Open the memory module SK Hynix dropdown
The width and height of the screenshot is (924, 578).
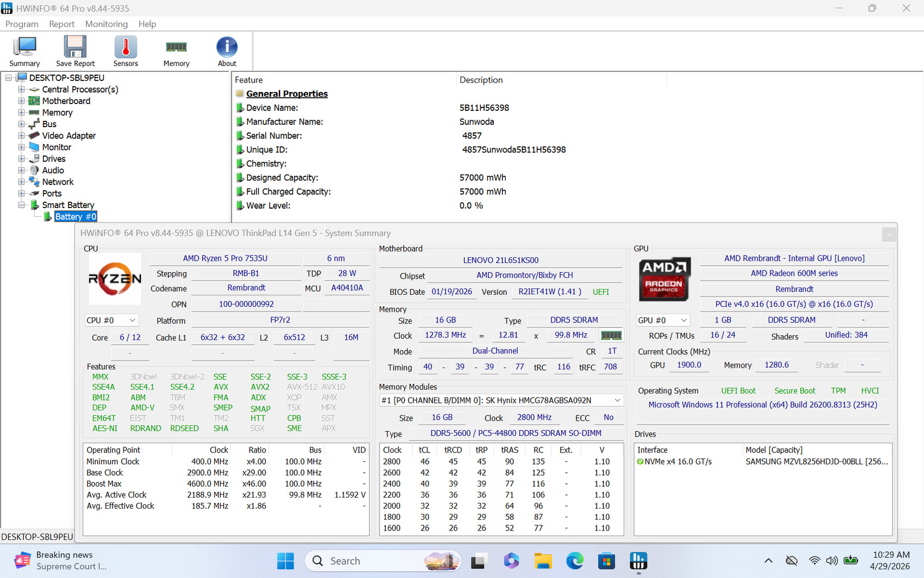(x=501, y=400)
